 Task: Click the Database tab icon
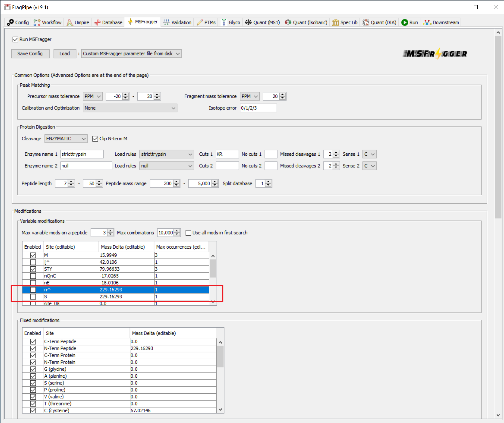click(97, 22)
